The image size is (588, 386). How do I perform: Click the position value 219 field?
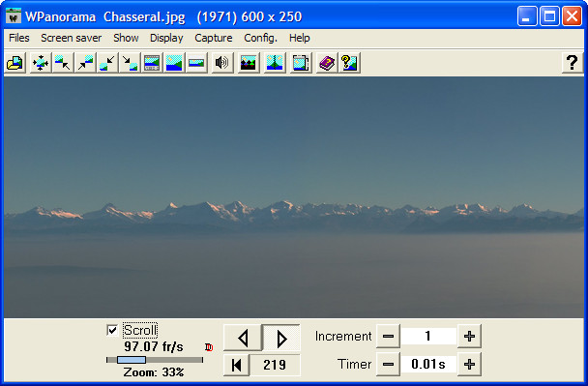[275, 365]
